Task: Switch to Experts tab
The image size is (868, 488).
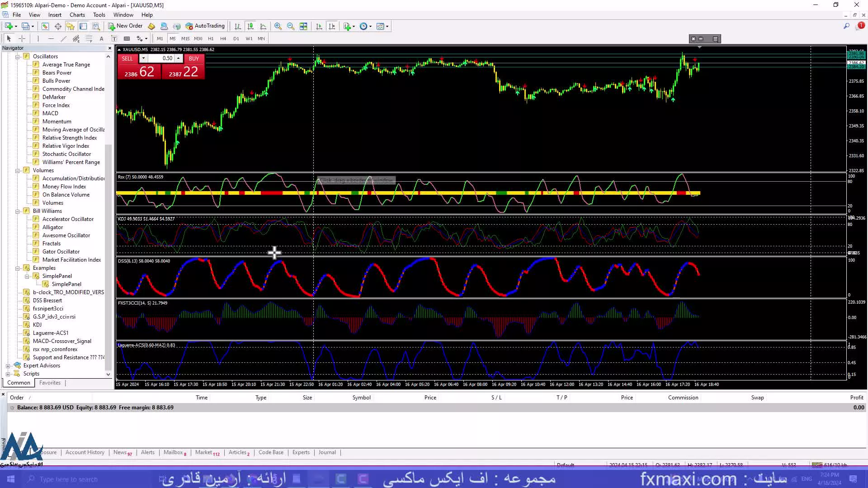Action: click(x=301, y=452)
